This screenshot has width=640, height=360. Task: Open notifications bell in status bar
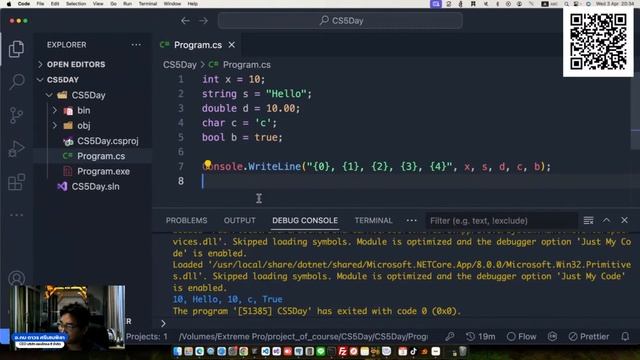click(625, 336)
